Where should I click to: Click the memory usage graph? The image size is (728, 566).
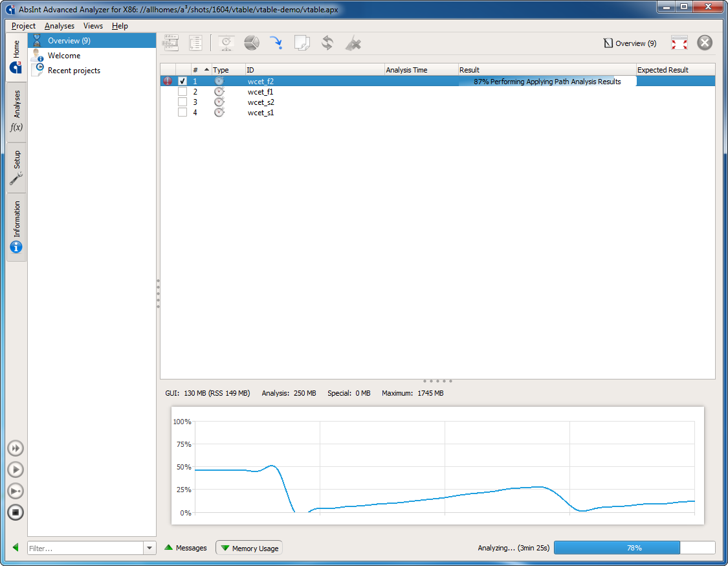(x=437, y=466)
